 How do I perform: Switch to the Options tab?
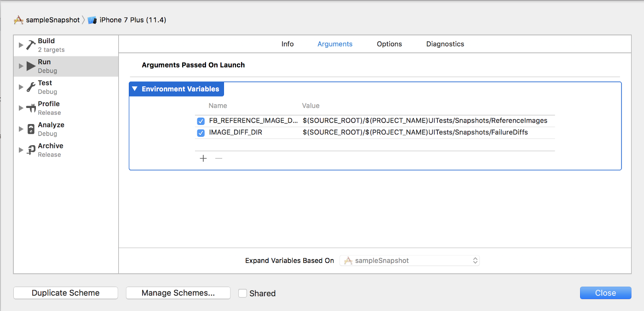(x=389, y=44)
